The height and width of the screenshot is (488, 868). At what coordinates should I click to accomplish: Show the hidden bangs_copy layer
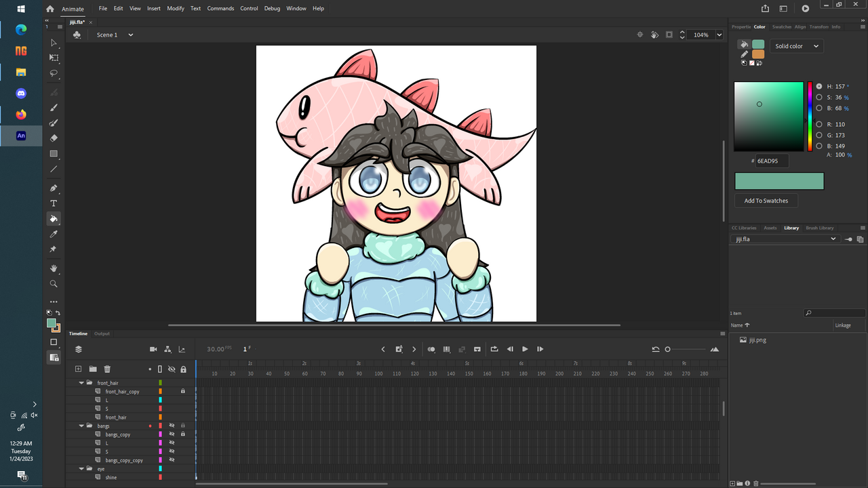(172, 434)
